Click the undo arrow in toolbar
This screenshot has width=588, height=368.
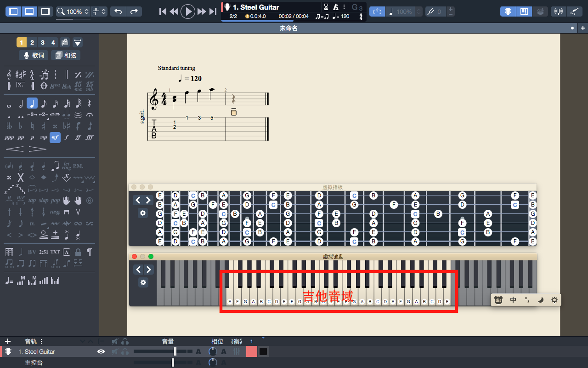pos(118,11)
